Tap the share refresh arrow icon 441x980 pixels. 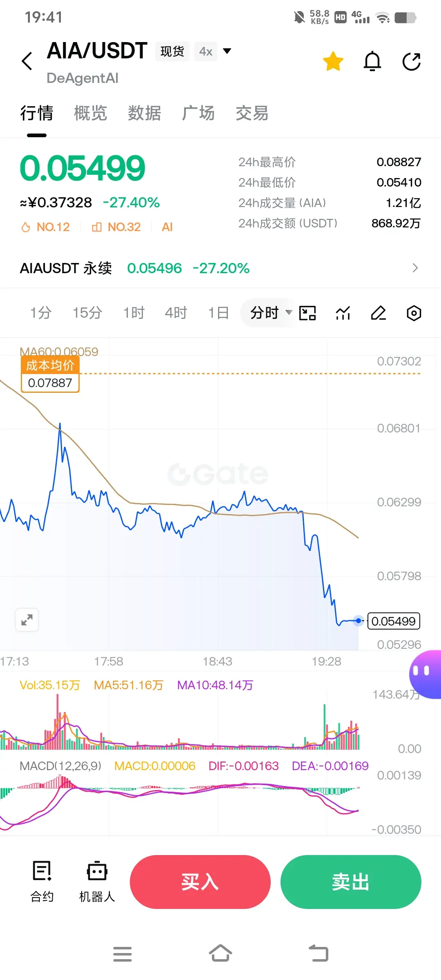point(411,61)
